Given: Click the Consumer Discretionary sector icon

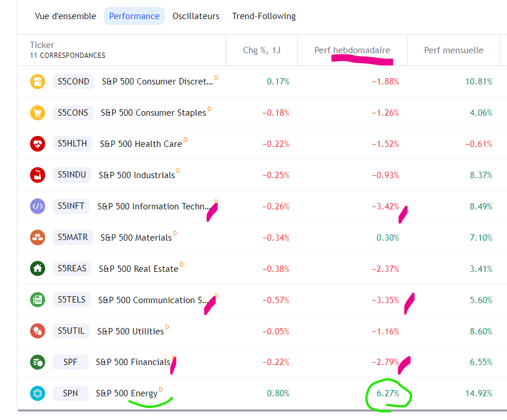Looking at the screenshot, I should click(x=38, y=82).
